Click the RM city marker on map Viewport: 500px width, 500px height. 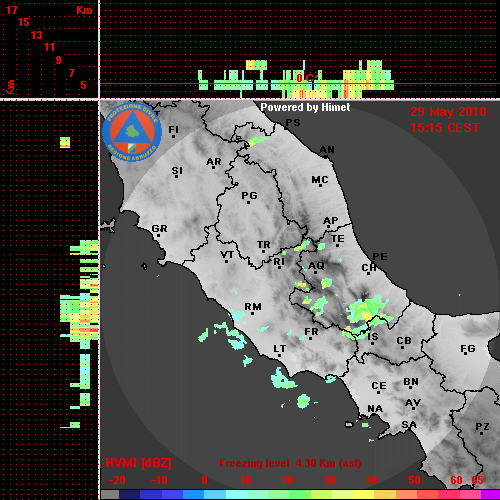[x=252, y=313]
